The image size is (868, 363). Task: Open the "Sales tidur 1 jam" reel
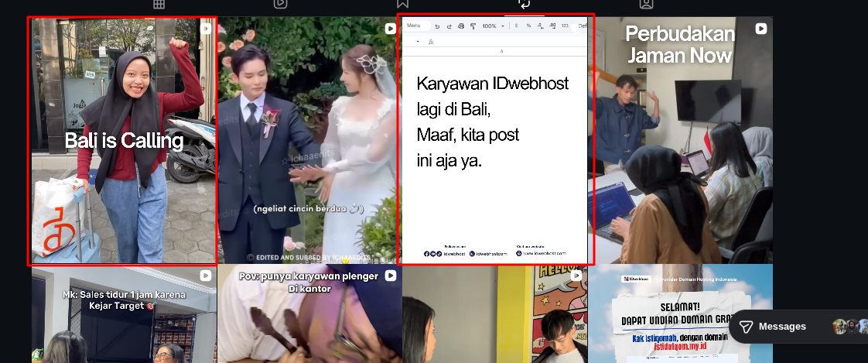coord(124,313)
